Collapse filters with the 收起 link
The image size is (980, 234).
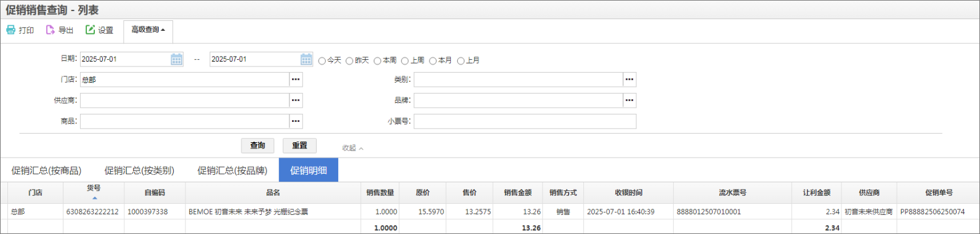[x=353, y=148]
